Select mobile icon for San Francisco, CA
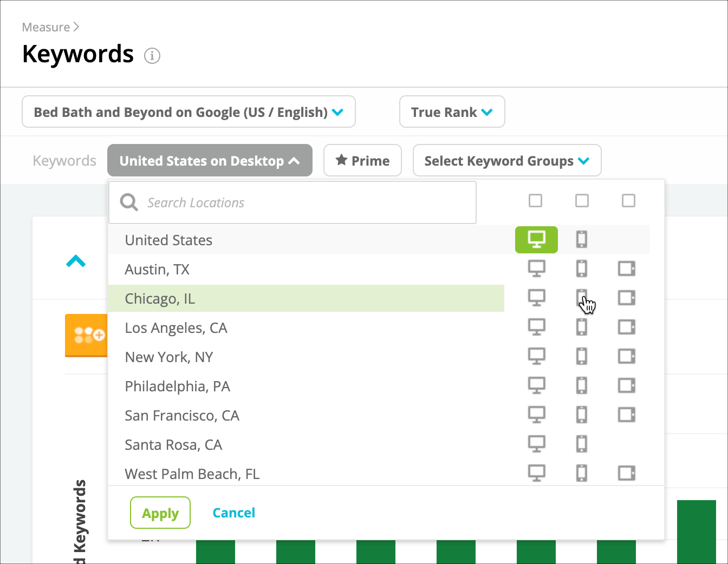Viewport: 728px width, 564px height. click(x=582, y=415)
